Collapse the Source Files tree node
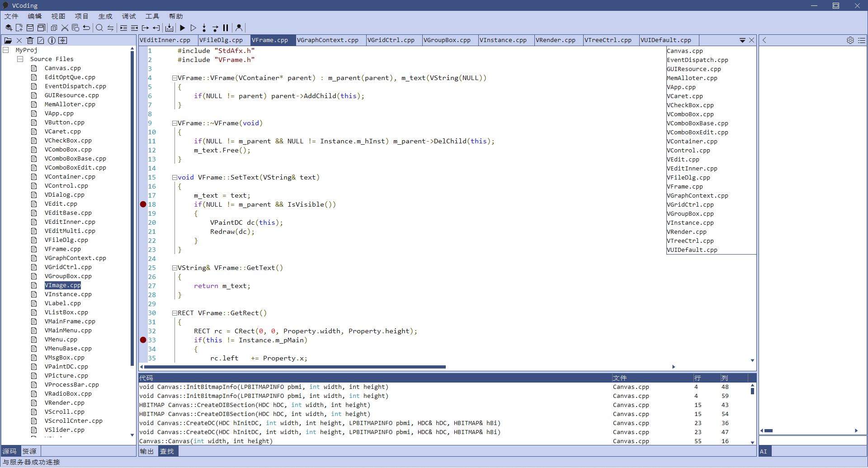The image size is (868, 468). 20,59
